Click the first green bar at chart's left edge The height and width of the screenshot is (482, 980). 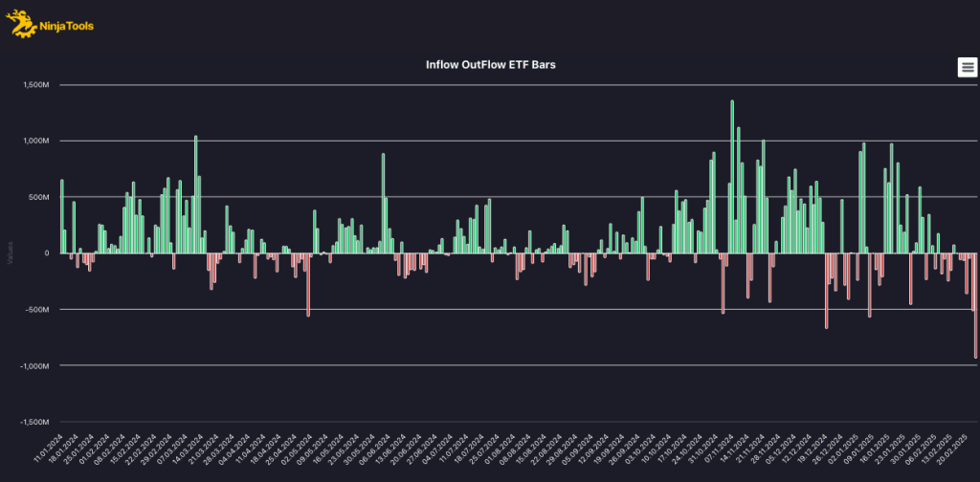coord(62,215)
